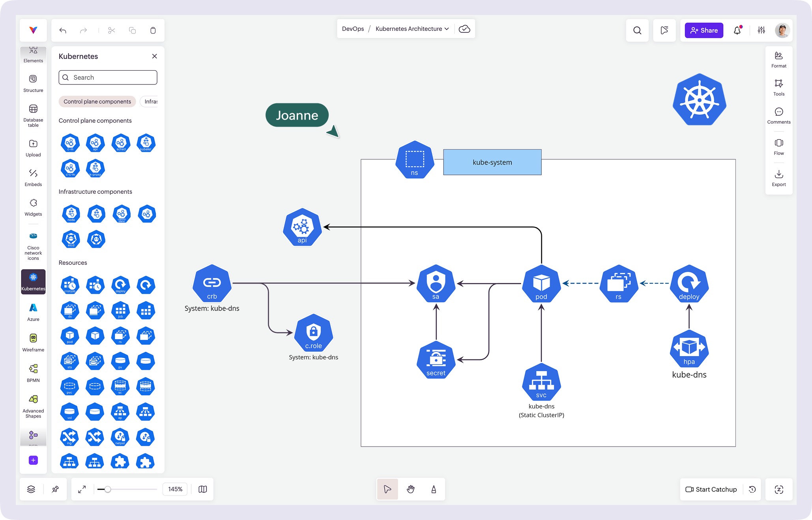Select the kube-system label box on canvas
Screen dimensions: 812x520
pyautogui.click(x=492, y=162)
